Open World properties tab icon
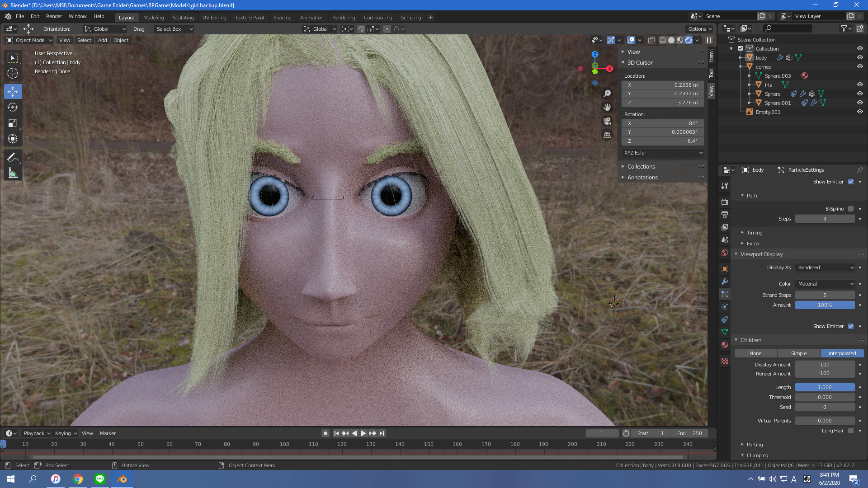Image resolution: width=868 pixels, height=488 pixels. click(x=725, y=253)
